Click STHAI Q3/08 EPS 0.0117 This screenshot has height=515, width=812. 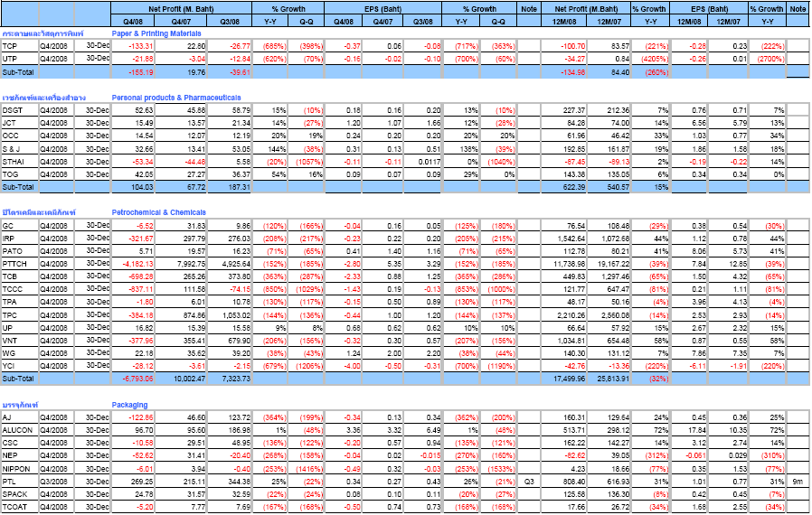pyautogui.click(x=422, y=162)
